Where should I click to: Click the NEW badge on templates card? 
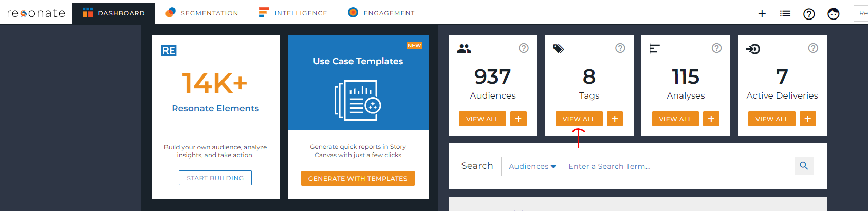(414, 46)
